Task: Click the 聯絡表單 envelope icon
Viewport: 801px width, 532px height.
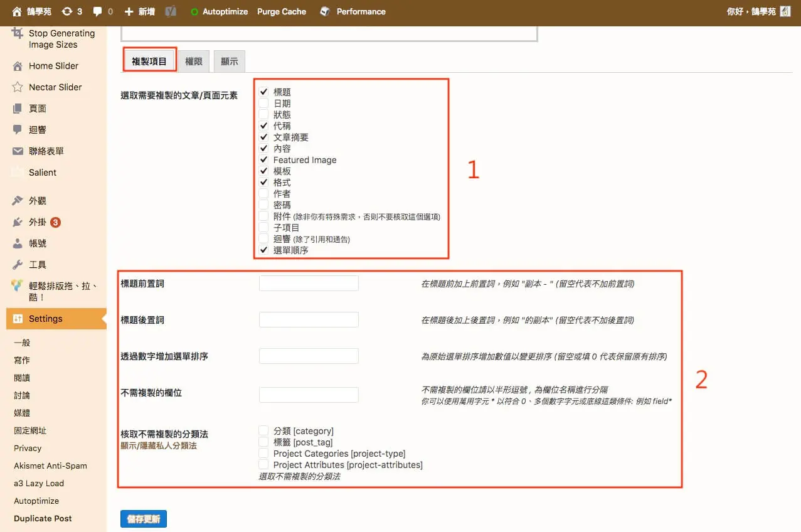Action: 18,151
